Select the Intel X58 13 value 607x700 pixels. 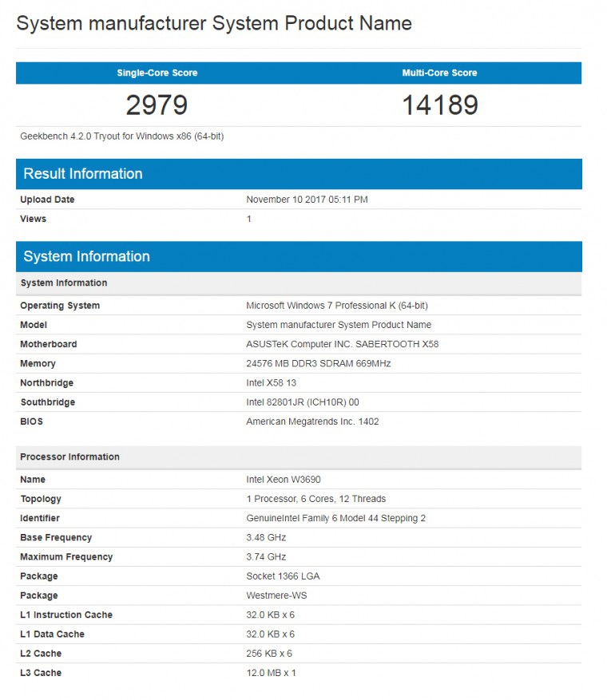(x=271, y=382)
